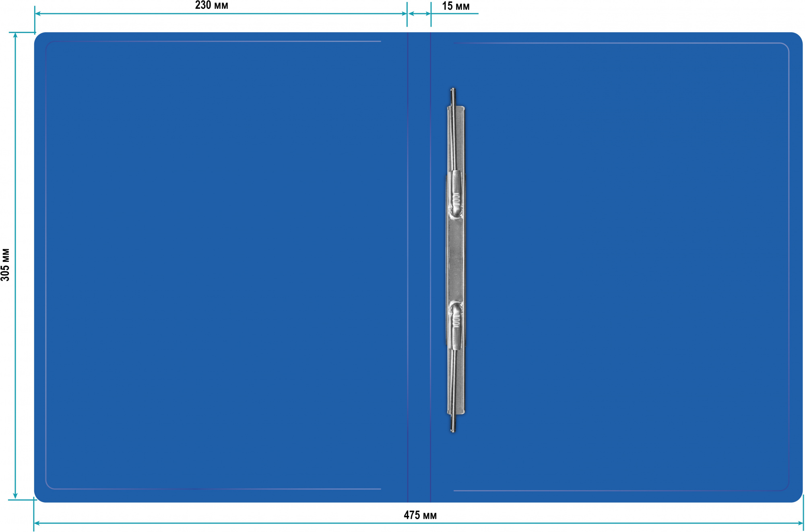Select the vertical 305 мм height label

pyautogui.click(x=5, y=264)
